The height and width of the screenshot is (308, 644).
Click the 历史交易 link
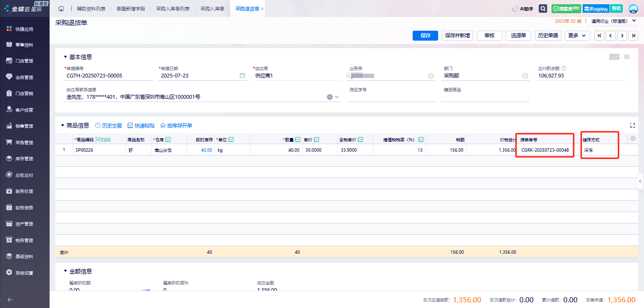[x=109, y=126]
